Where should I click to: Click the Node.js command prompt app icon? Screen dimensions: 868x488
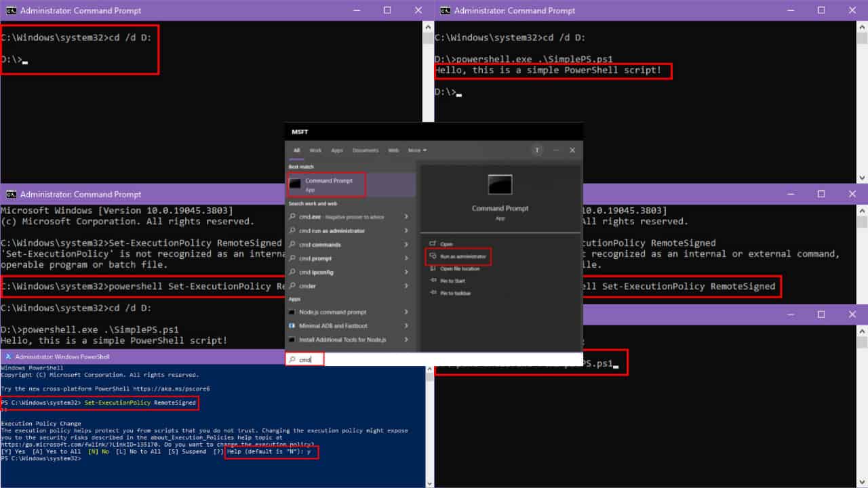tap(292, 312)
